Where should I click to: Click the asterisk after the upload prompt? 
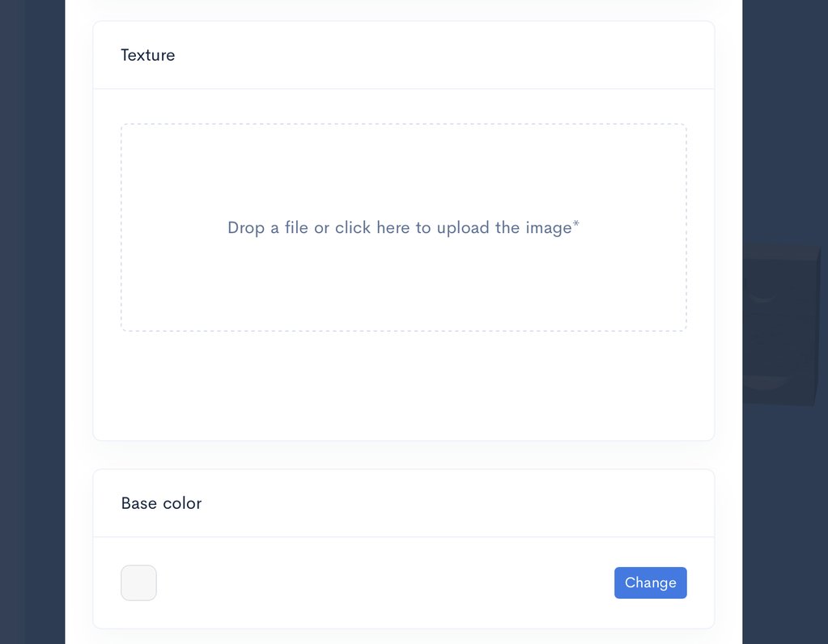(x=576, y=224)
